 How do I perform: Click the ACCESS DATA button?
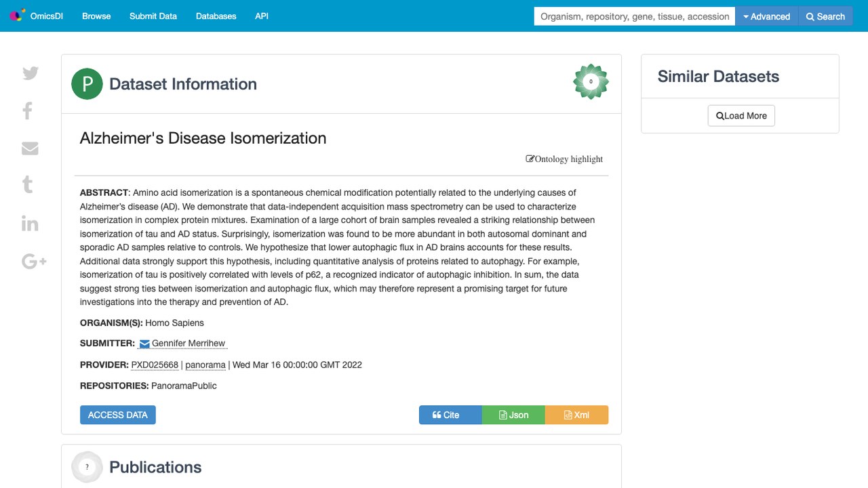pyautogui.click(x=118, y=415)
